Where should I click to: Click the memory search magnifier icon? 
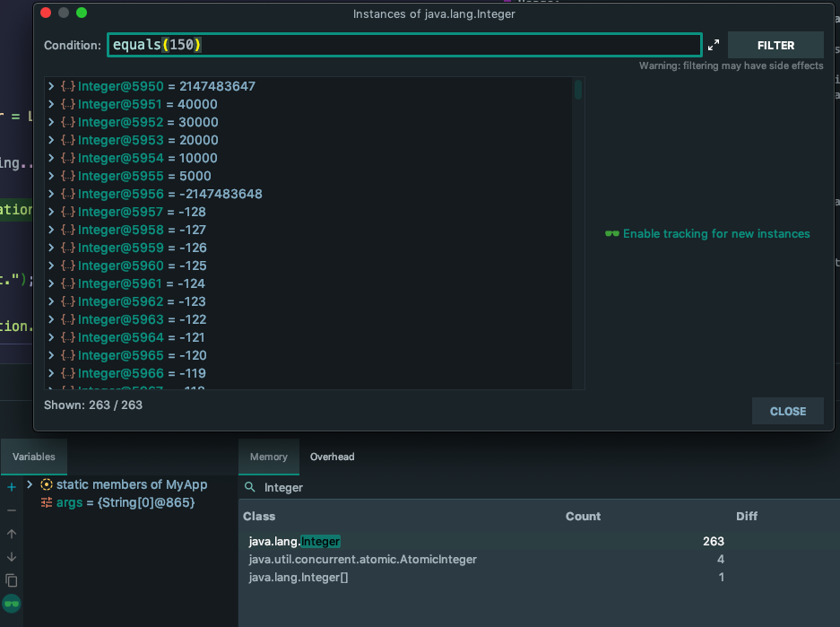tap(249, 487)
